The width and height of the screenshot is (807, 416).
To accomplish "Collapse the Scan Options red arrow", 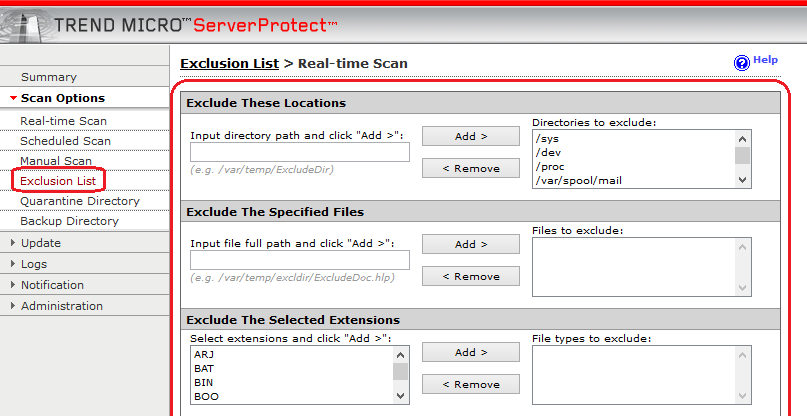I will click(x=14, y=98).
